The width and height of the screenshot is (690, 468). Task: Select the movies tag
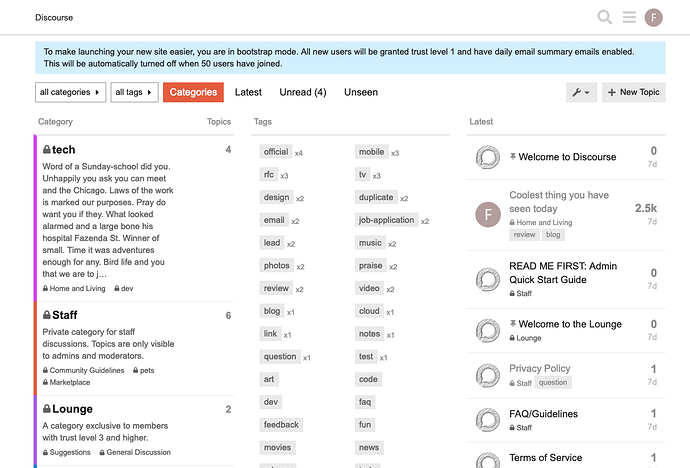point(277,447)
